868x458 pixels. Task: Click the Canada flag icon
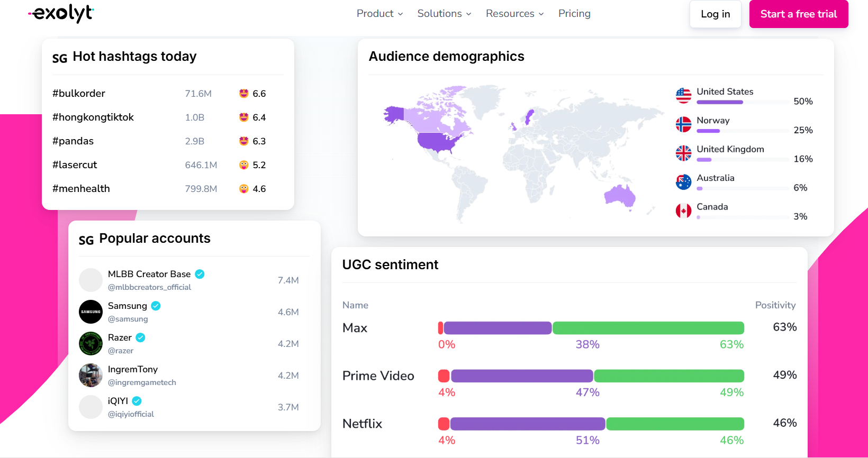point(683,211)
